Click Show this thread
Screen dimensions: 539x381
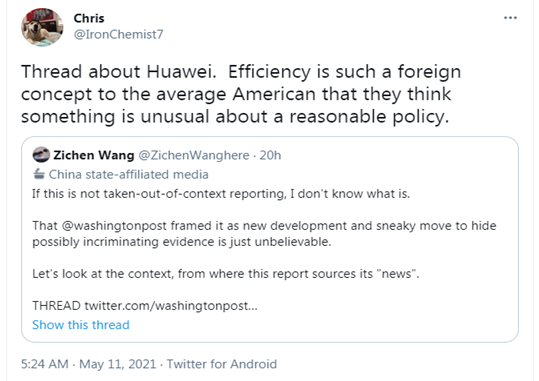click(x=81, y=325)
